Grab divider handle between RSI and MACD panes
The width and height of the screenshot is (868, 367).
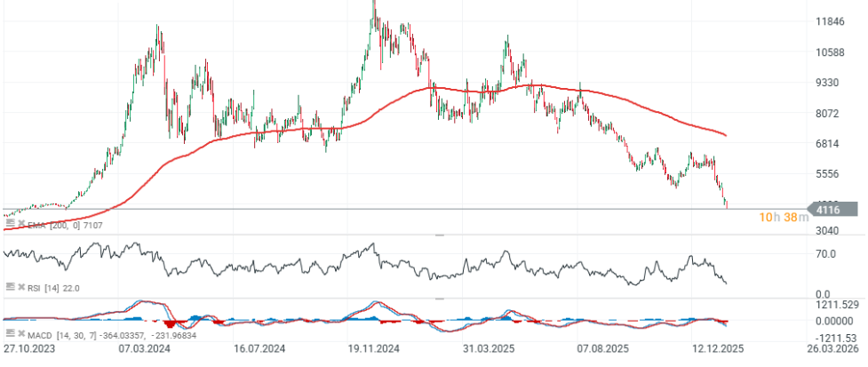click(x=440, y=299)
